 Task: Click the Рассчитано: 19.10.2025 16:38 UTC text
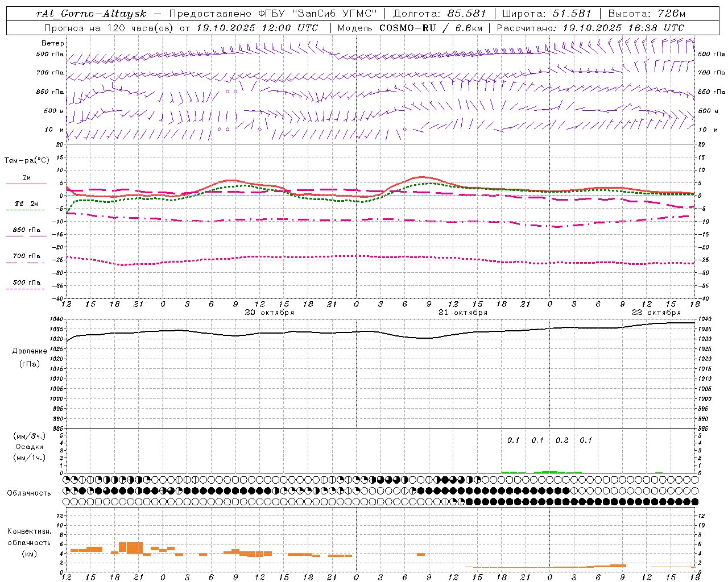coord(590,28)
